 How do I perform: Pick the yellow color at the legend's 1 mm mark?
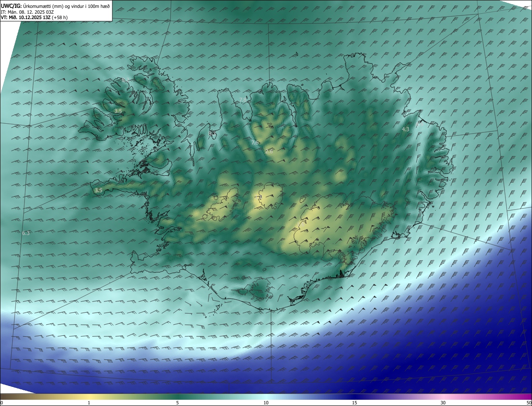pos(89,396)
